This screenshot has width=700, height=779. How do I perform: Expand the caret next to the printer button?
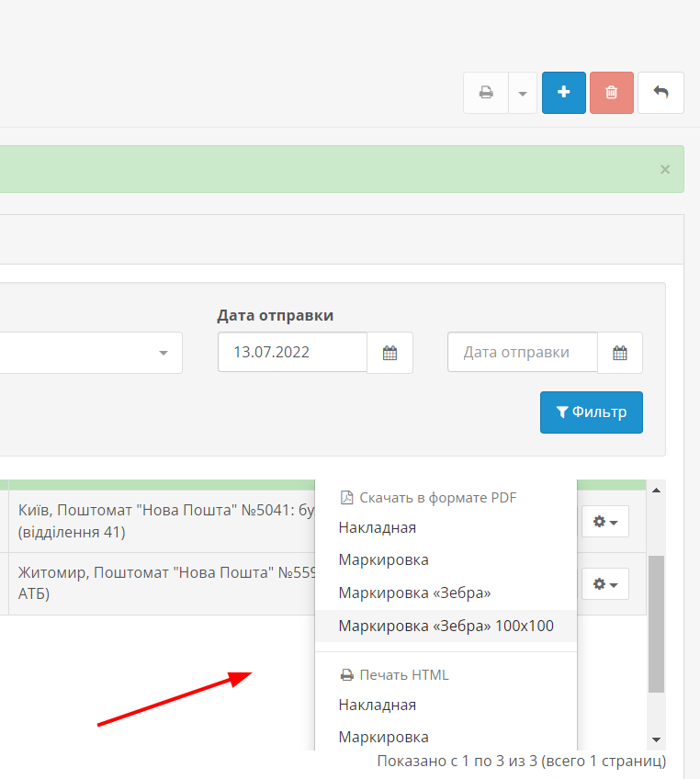tap(523, 93)
